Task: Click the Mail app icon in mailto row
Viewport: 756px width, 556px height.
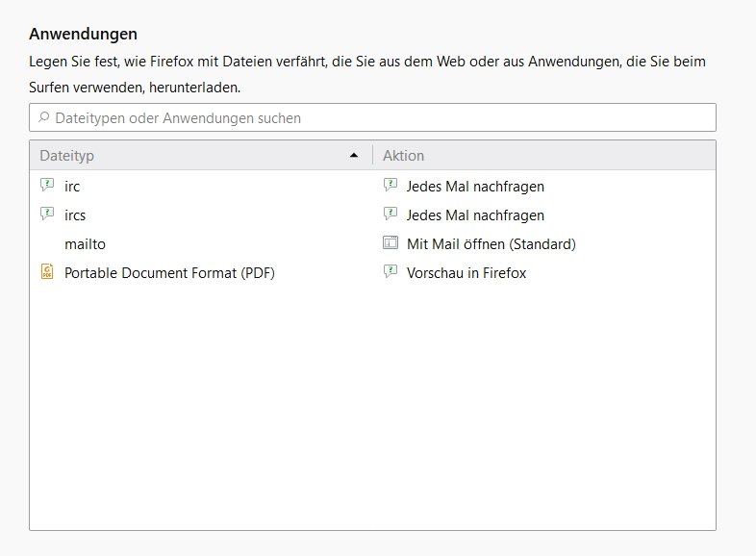Action: point(391,242)
